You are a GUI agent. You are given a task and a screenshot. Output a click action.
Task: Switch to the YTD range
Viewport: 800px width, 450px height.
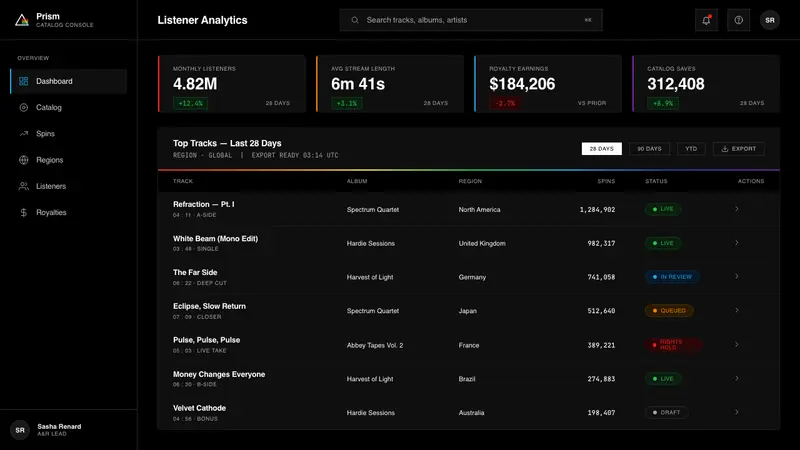click(691, 148)
